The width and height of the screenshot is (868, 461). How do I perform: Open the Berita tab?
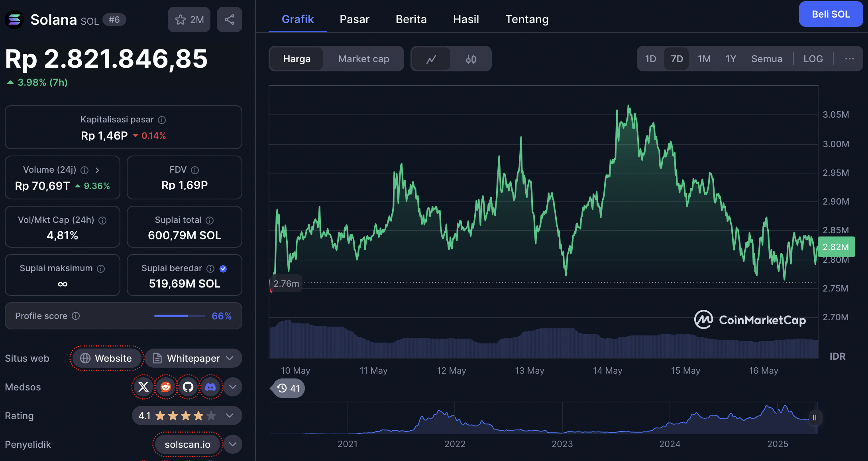411,19
